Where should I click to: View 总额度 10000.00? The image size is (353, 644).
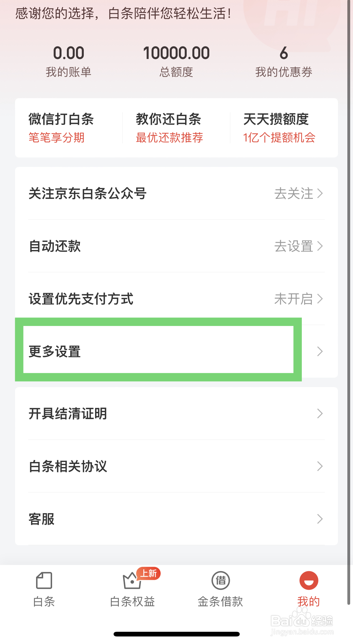pos(176,53)
